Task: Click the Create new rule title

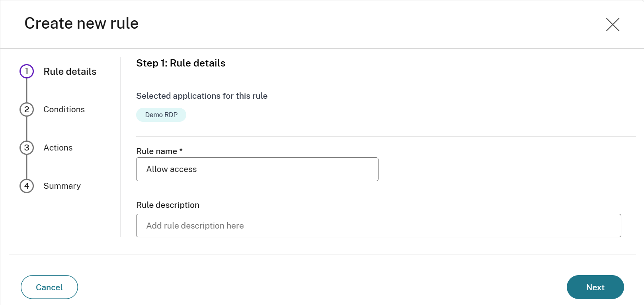Action: 82,23
